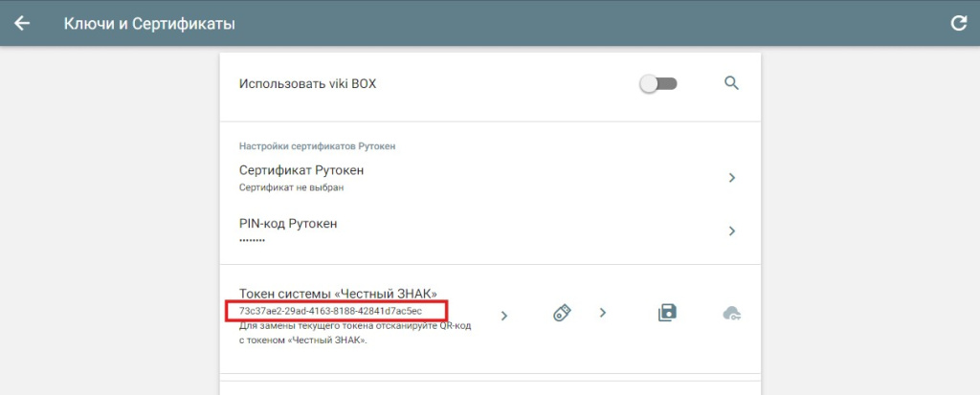
Task: Click the Использовать viki BOX label
Action: click(307, 84)
